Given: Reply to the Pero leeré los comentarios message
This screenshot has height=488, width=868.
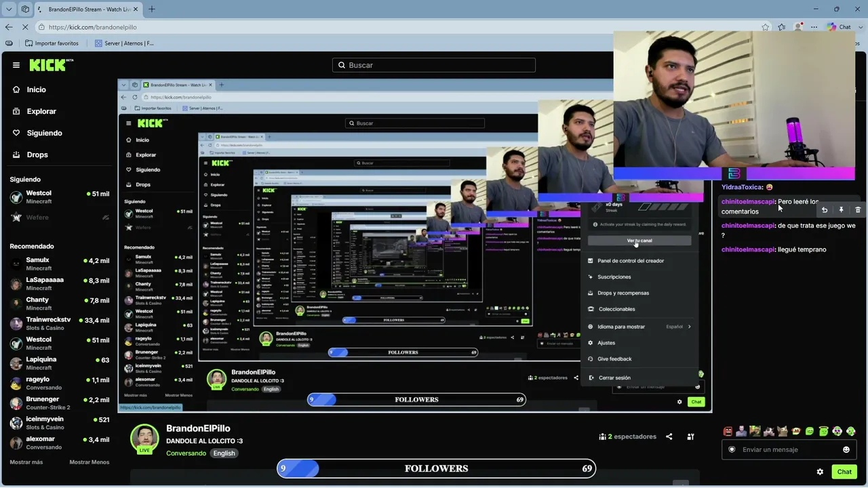Looking at the screenshot, I should [825, 210].
